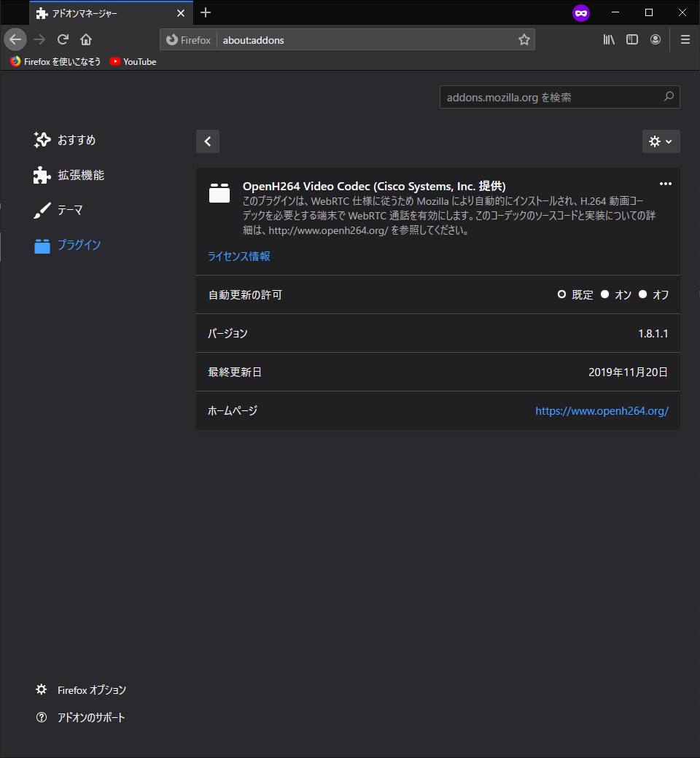Click the date 2019年11月20日
Image resolution: width=700 pixels, height=758 pixels.
click(x=628, y=372)
